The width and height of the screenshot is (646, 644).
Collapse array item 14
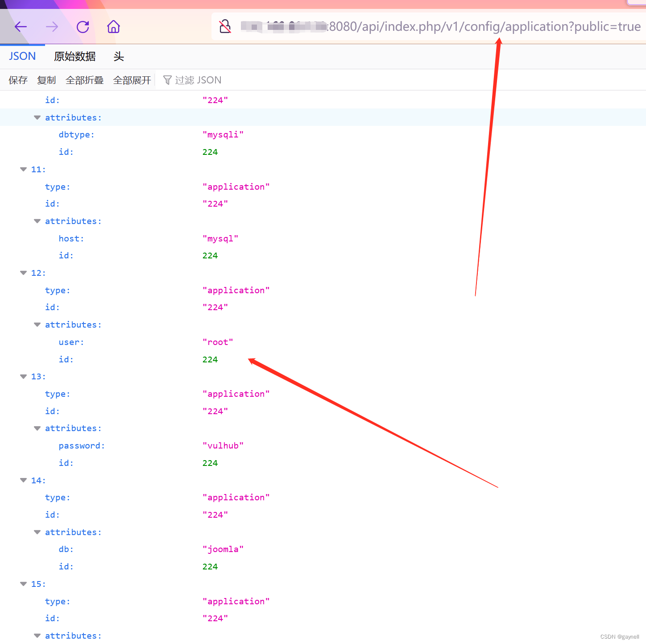(23, 480)
